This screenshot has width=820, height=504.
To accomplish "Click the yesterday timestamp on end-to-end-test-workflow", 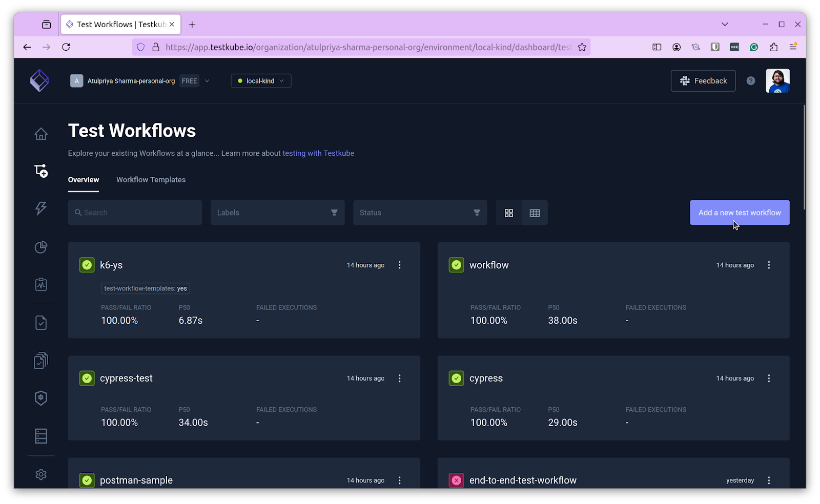I will click(x=740, y=480).
